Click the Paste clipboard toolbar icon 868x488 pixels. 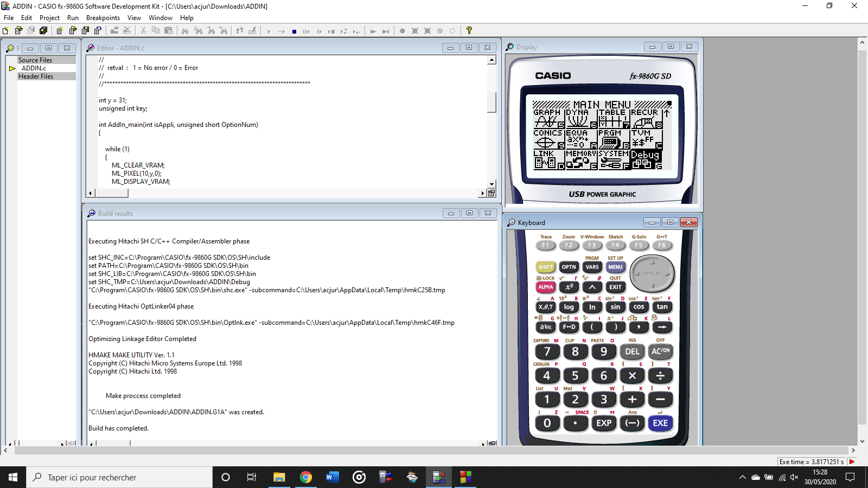point(169,31)
